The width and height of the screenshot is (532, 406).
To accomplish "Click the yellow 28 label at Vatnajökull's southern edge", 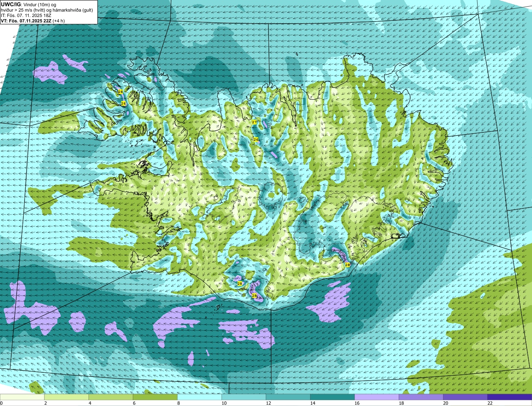I will tap(347, 264).
